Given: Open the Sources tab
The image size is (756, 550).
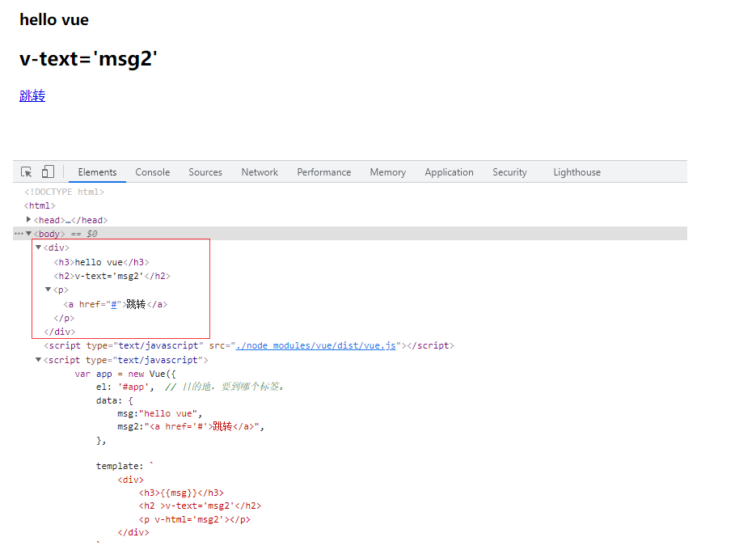Looking at the screenshot, I should (x=205, y=172).
